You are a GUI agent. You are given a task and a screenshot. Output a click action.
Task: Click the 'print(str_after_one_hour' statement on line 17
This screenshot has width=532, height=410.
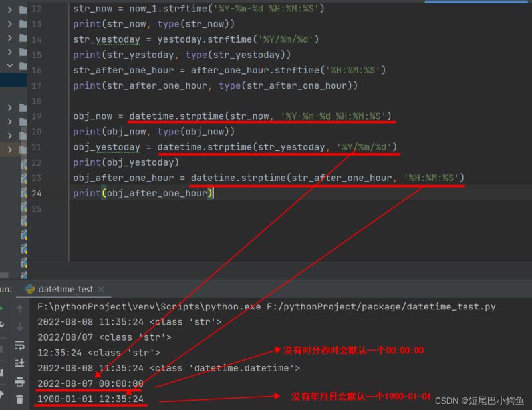tap(140, 86)
